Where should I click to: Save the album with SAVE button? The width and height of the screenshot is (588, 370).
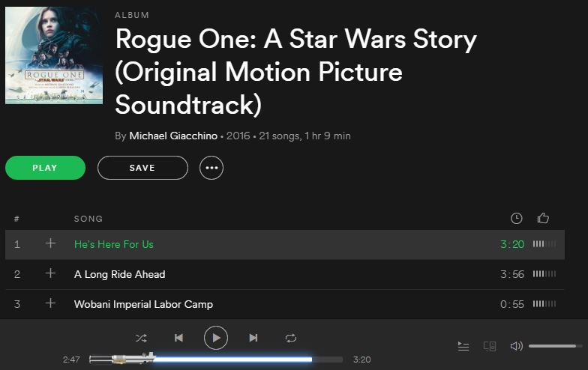142,168
